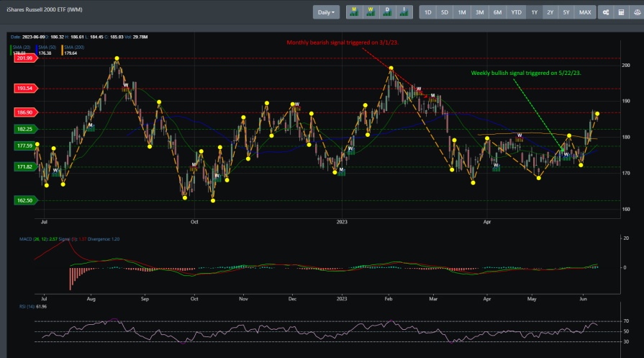Open the Daily interval dropdown
644x358 pixels.
click(x=326, y=12)
